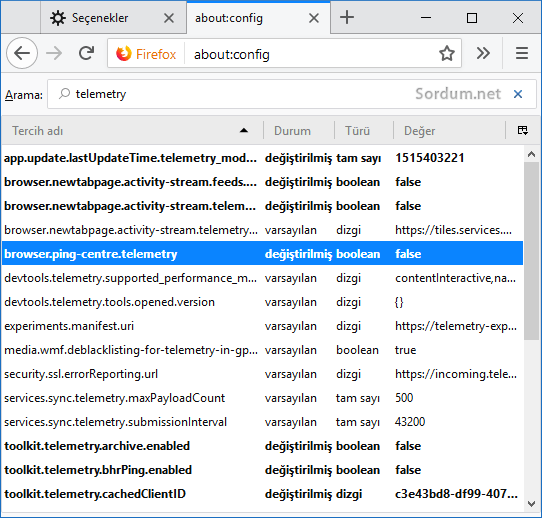Click the contentInteractive,na... value
This screenshot has width=542, height=518.
pos(455,278)
